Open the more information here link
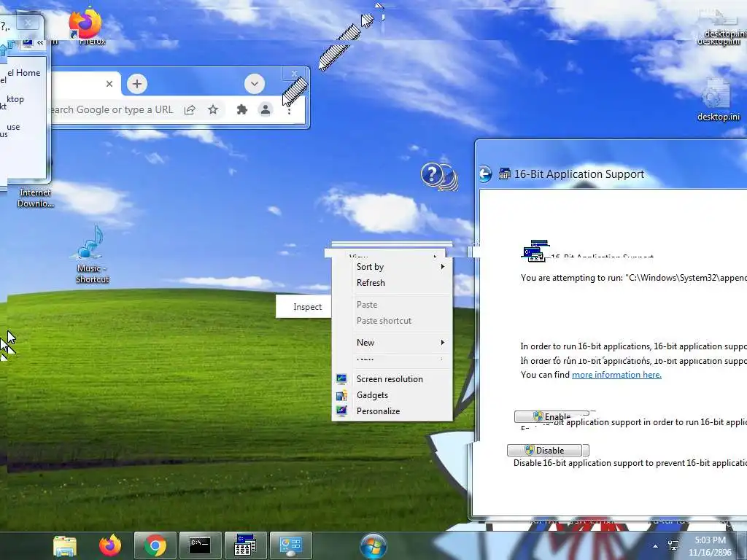The image size is (747, 560). 616,375
